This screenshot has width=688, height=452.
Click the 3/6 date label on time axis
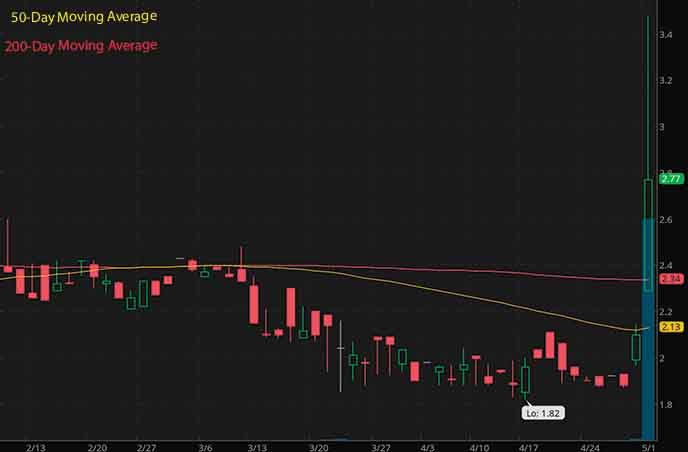click(205, 448)
